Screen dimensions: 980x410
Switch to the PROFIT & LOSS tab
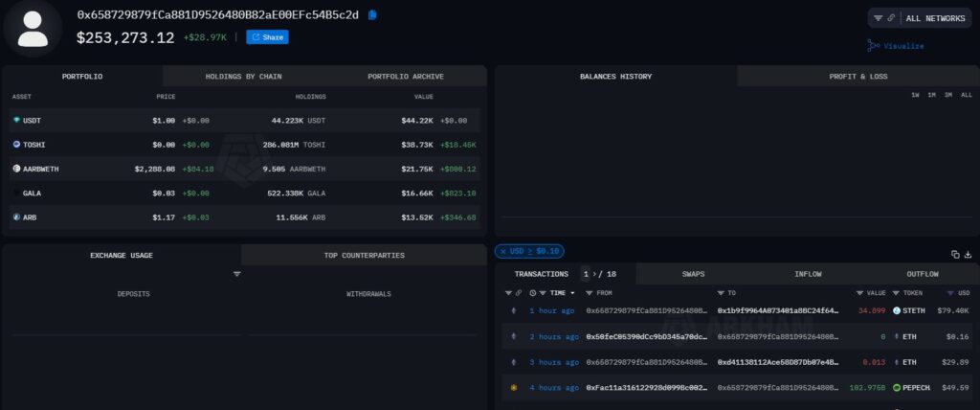858,77
